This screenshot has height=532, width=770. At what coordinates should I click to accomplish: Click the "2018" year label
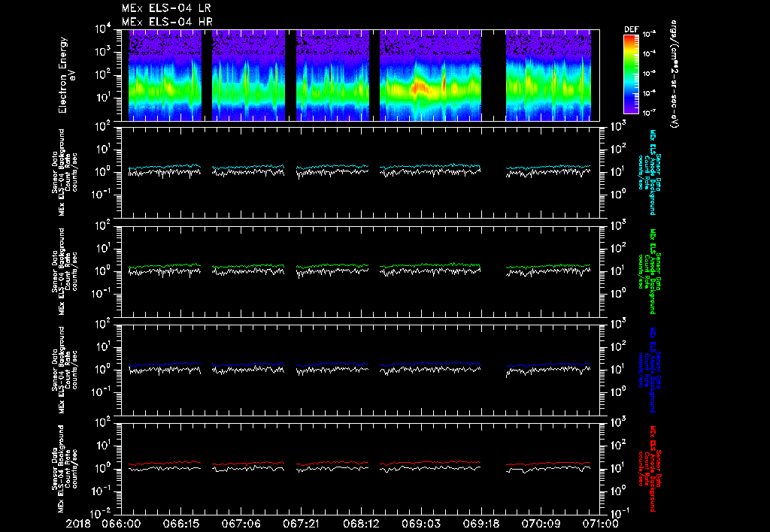78,524
